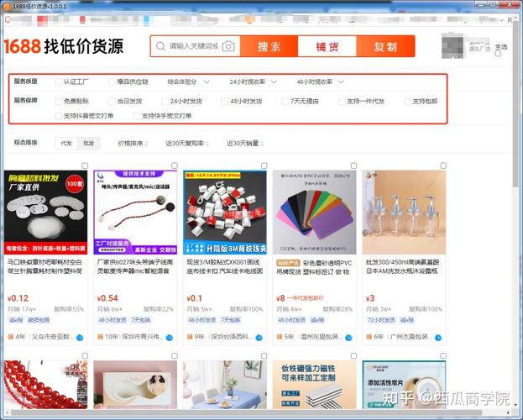Viewport: 523px width, 420px height.
Task: Focus the keyword search input field
Action: pos(193,46)
